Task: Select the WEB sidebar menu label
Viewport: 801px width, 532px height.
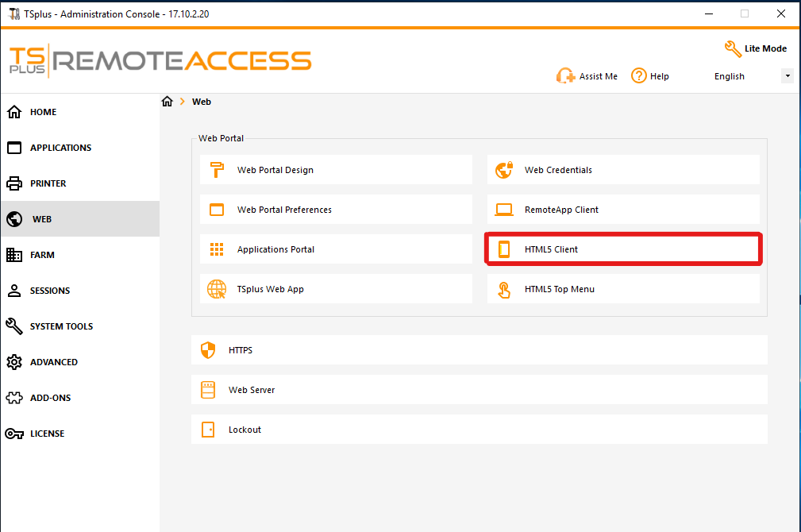Action: tap(42, 219)
